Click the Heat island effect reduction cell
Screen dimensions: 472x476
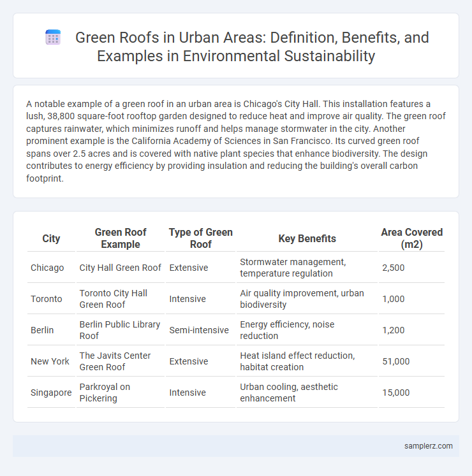pos(307,361)
